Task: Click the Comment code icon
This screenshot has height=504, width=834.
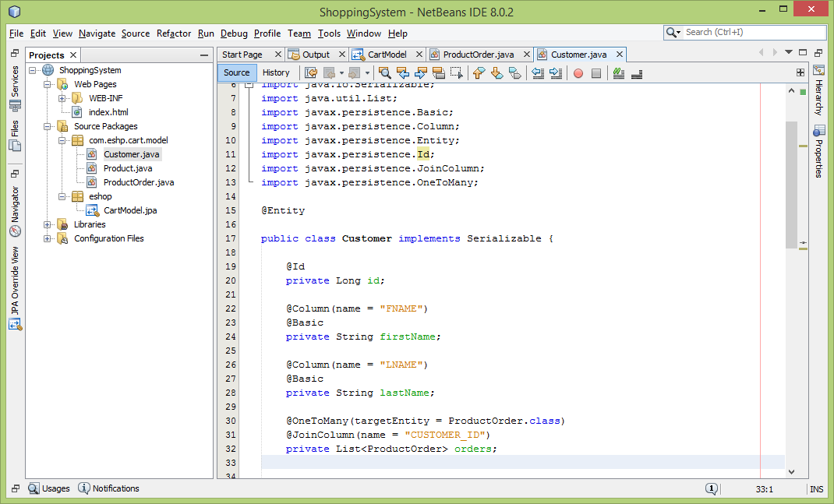Action: click(x=619, y=73)
